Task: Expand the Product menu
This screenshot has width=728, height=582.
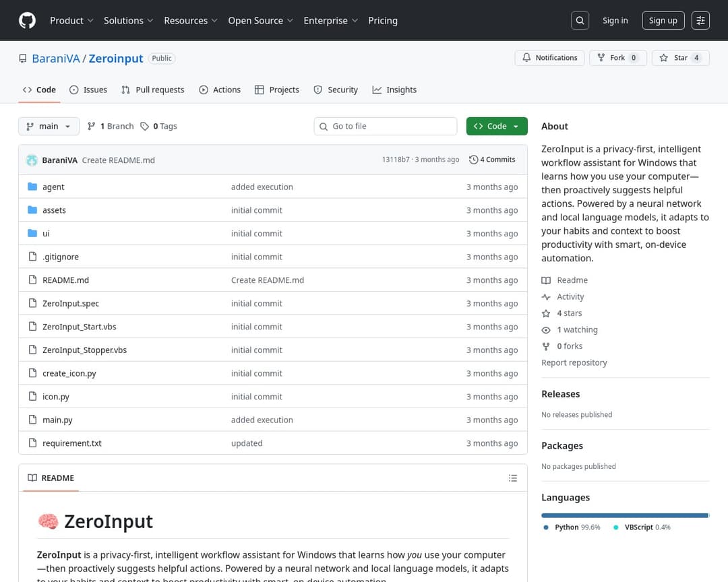Action: tap(71, 20)
